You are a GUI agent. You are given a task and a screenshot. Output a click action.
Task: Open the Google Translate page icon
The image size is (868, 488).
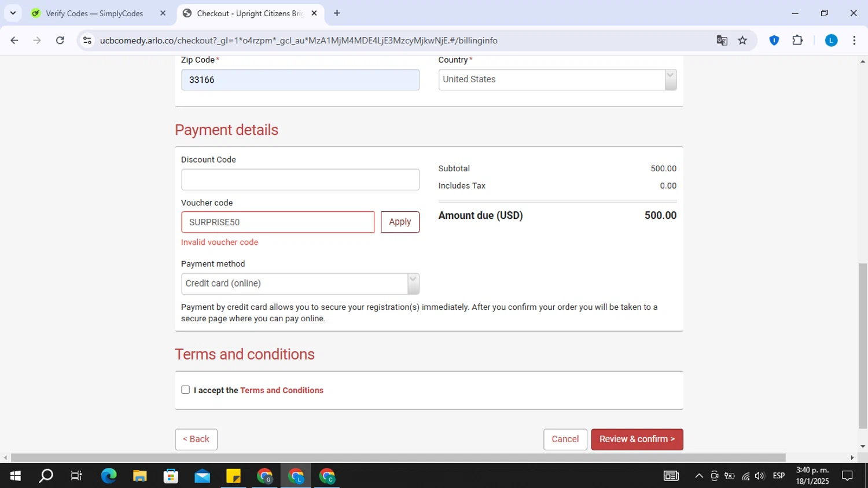(722, 41)
